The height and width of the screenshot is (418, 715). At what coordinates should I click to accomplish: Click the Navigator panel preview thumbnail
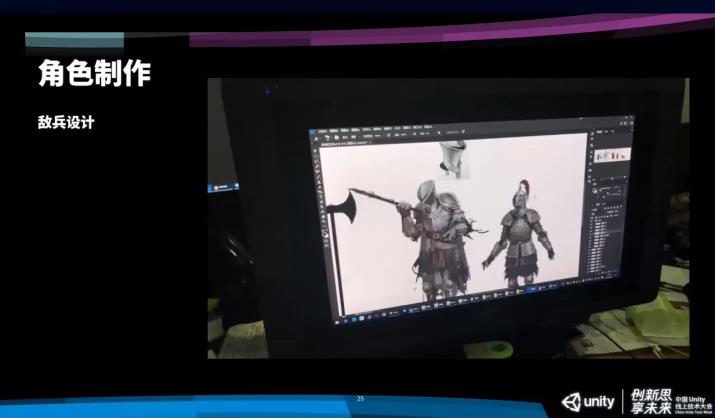[612, 155]
